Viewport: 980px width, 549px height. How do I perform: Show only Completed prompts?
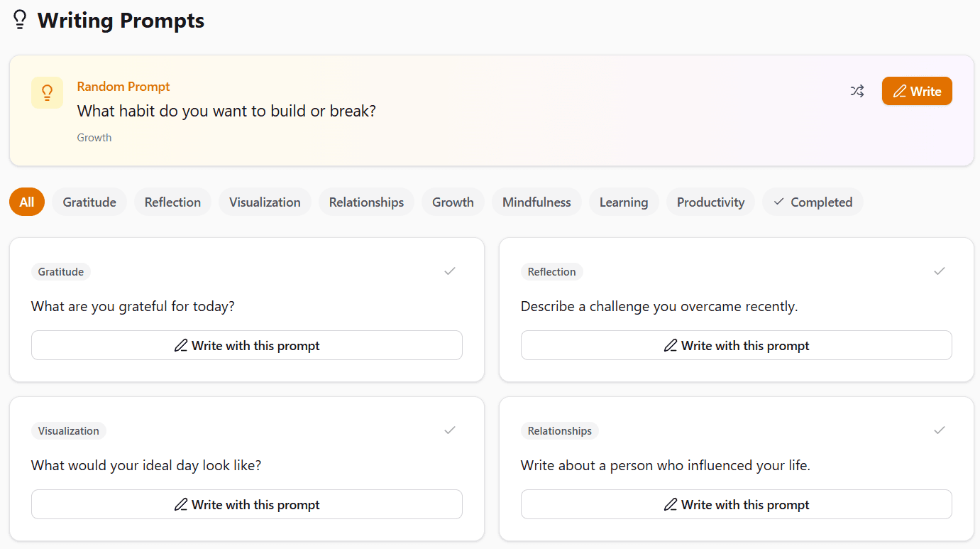point(813,202)
